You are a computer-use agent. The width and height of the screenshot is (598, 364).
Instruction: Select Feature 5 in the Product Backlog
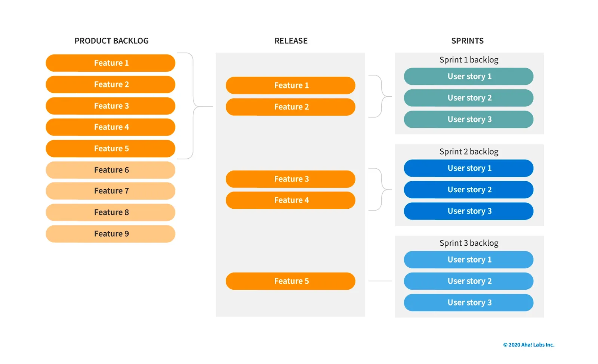(x=110, y=149)
